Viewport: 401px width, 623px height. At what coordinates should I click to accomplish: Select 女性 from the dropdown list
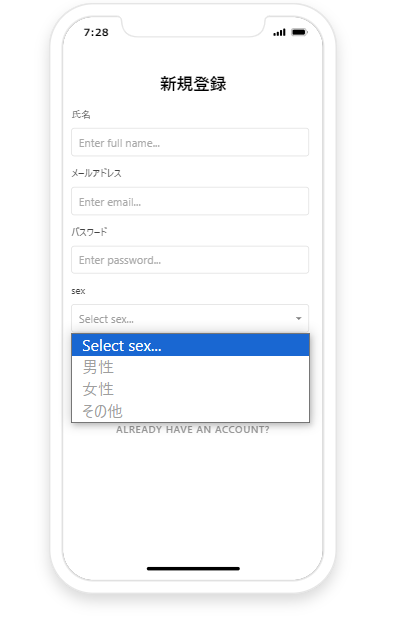pyautogui.click(x=190, y=389)
